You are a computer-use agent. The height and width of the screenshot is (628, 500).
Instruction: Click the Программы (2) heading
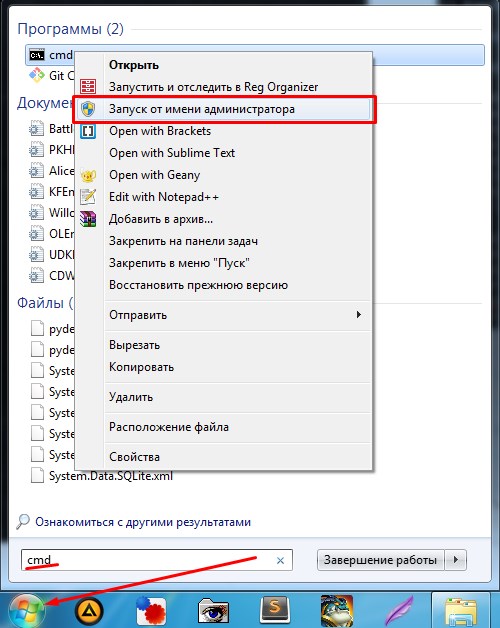[x=71, y=29]
